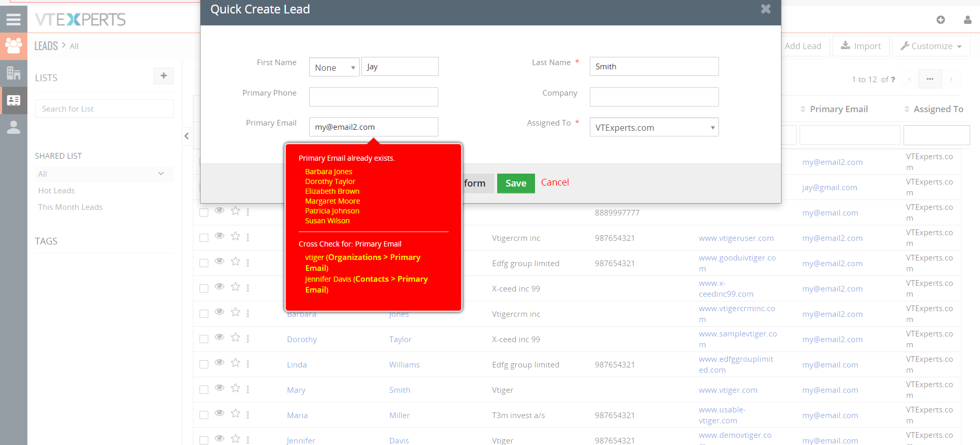Screen dimensions: 980x445
Task: Click the Import button
Action: 861,46
